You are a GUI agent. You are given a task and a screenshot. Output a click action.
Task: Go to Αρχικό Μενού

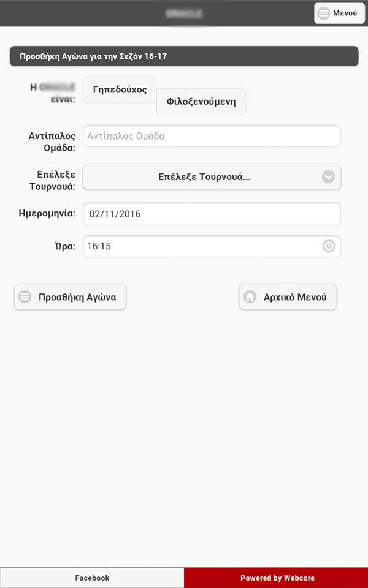tap(288, 297)
